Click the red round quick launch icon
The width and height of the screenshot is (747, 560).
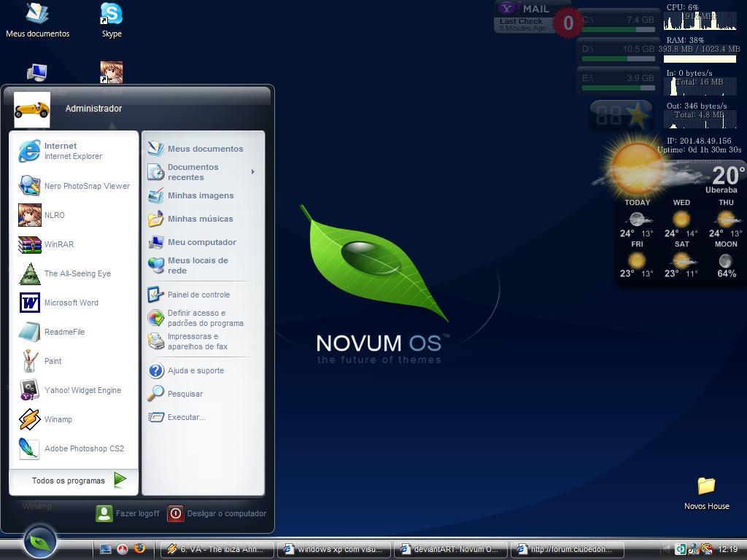tap(123, 550)
